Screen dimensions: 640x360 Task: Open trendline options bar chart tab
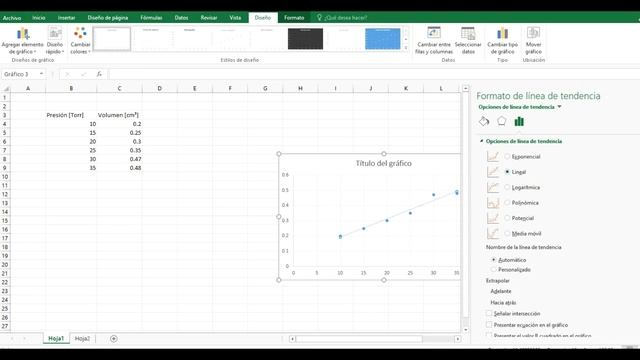tap(519, 121)
